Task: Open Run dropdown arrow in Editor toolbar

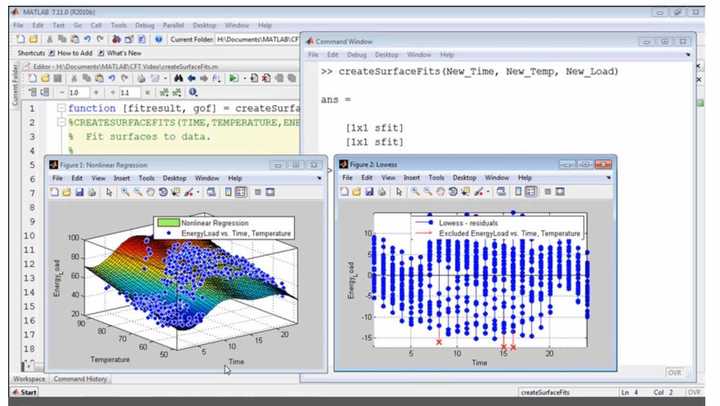Action: point(244,79)
